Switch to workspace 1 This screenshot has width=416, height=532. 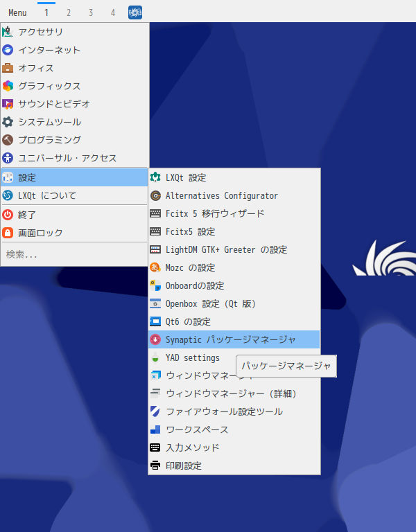pyautogui.click(x=46, y=13)
